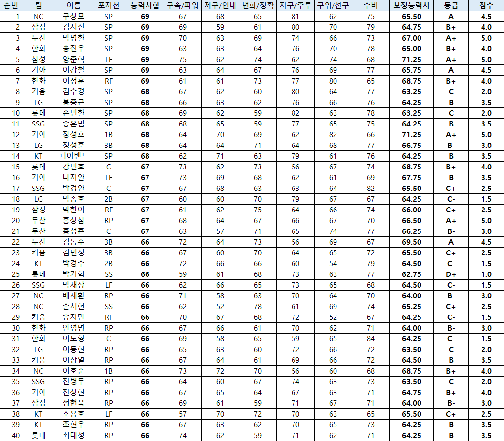Select the name cell 박한이

73,210
